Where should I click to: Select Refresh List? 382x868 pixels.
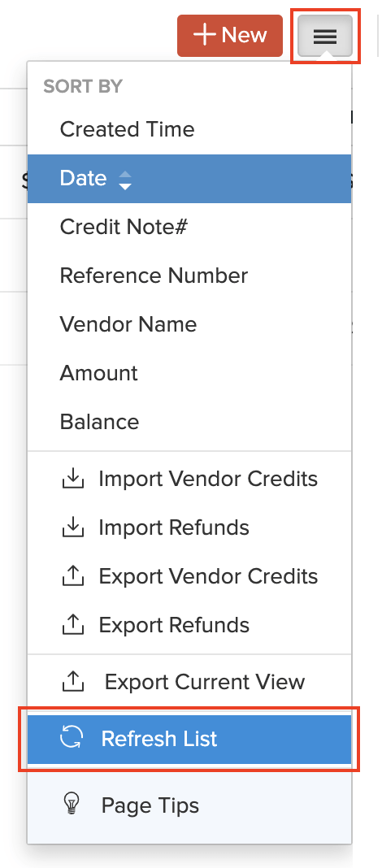click(x=189, y=739)
